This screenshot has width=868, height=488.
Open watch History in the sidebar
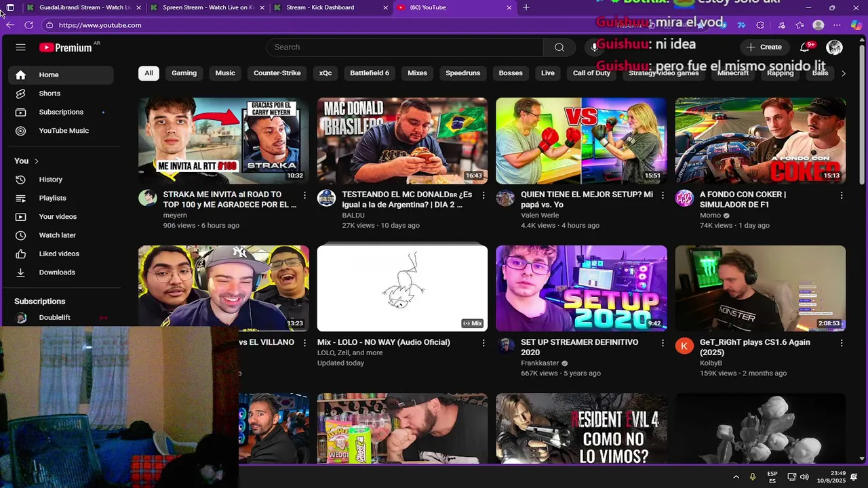pyautogui.click(x=61, y=180)
